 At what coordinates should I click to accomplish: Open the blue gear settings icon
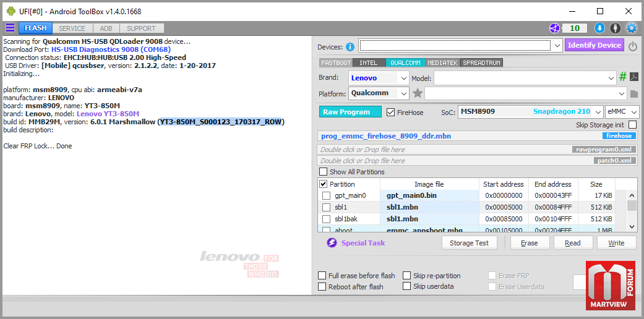[631, 28]
